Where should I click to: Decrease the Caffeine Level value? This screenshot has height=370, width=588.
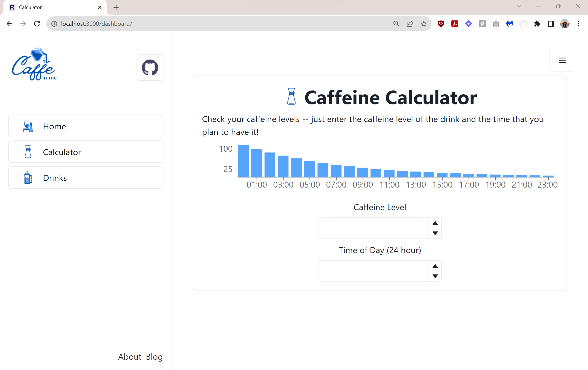[435, 233]
